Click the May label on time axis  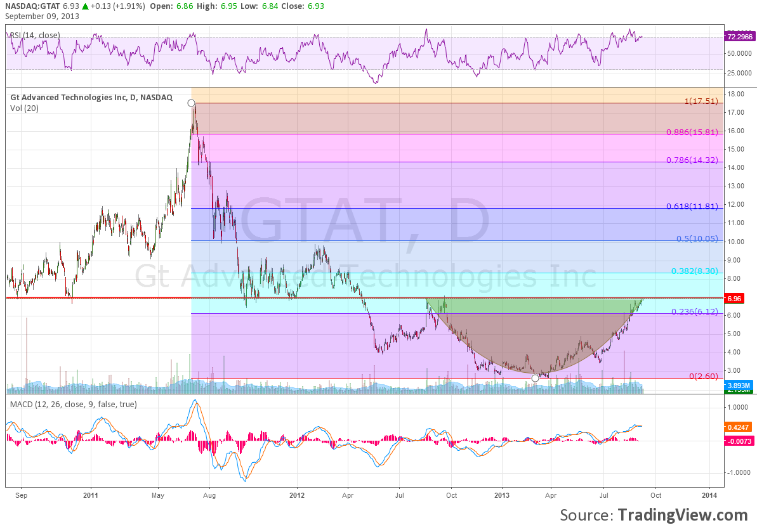[158, 495]
